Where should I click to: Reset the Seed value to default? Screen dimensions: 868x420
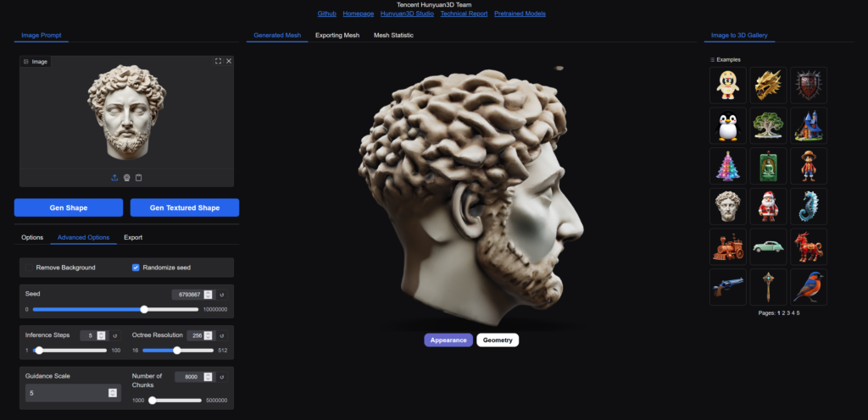pos(222,295)
